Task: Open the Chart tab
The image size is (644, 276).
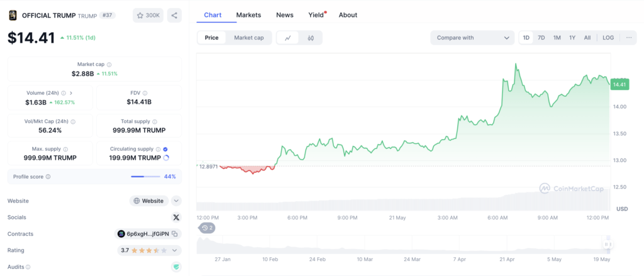Action: [x=213, y=15]
